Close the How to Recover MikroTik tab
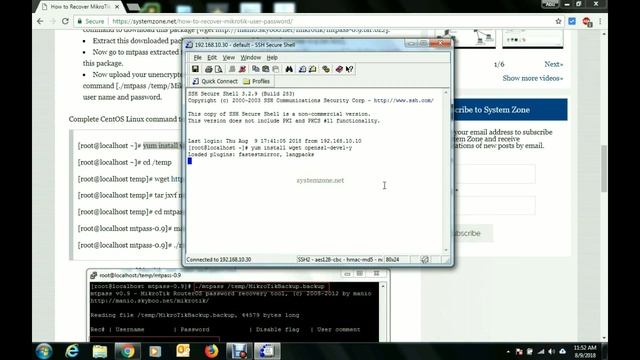 pos(117,7)
